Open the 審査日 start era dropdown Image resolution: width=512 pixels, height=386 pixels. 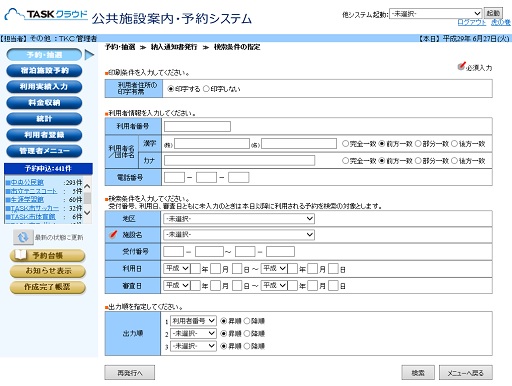point(177,286)
